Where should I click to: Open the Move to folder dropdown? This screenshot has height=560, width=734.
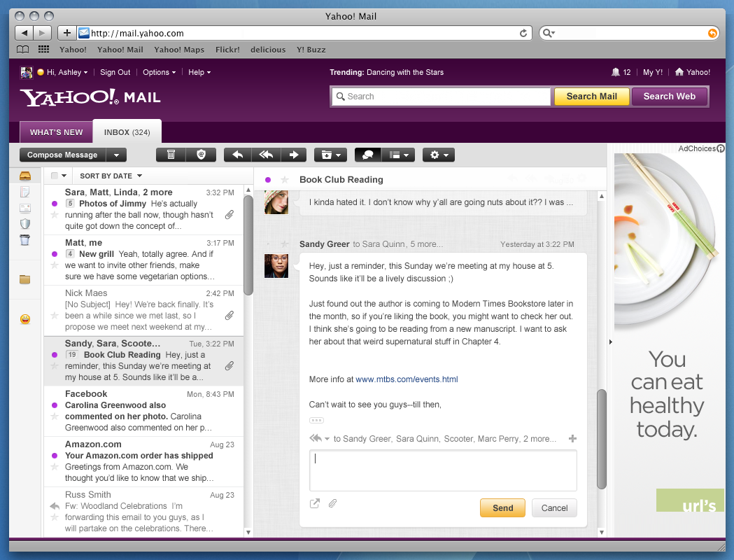(x=330, y=155)
